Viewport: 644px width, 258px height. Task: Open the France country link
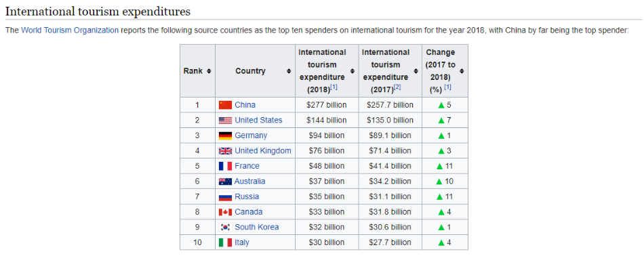coord(247,166)
